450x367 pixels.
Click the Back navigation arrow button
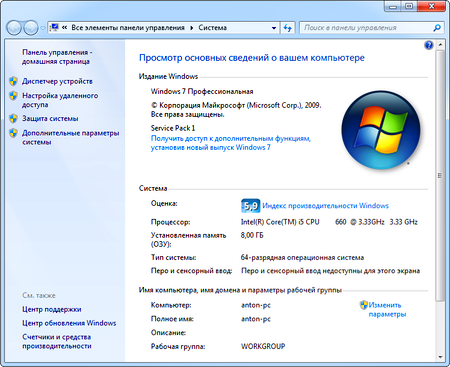(14, 28)
